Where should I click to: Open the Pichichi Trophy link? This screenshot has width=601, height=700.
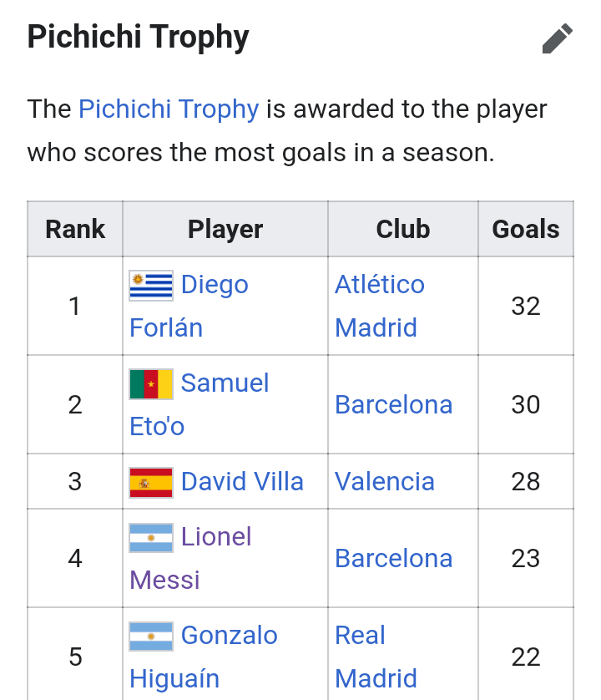pyautogui.click(x=169, y=109)
